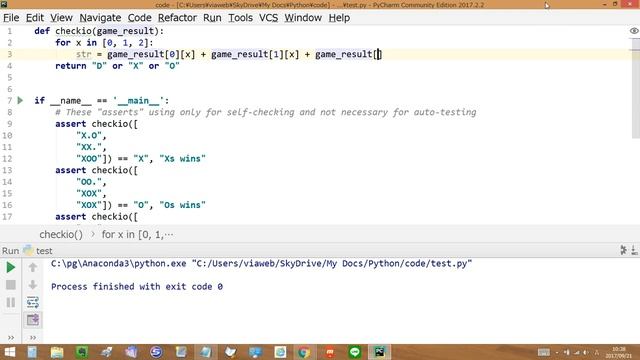Click the "Os wins" string on line 16
The image size is (640, 360).
[182, 205]
